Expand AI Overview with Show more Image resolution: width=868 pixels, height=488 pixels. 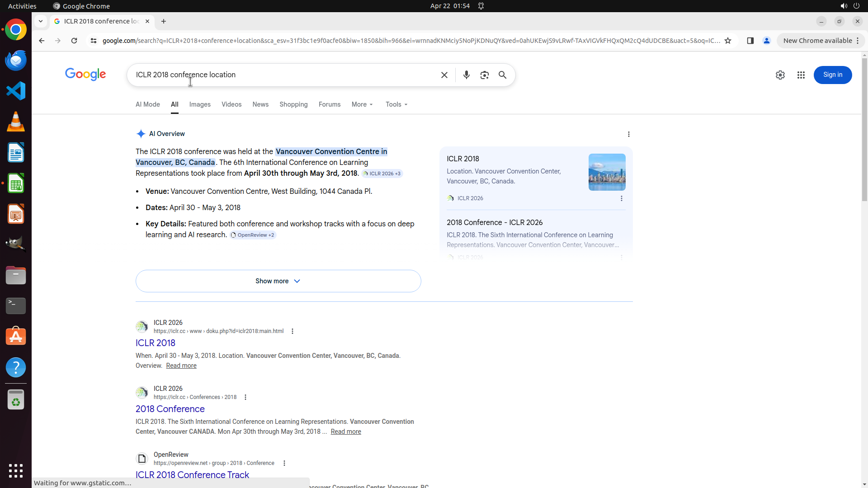coord(278,281)
